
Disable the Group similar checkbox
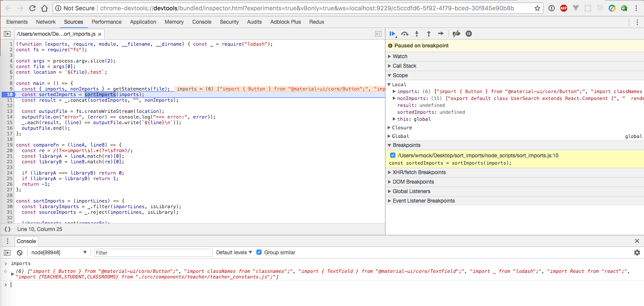[259, 253]
